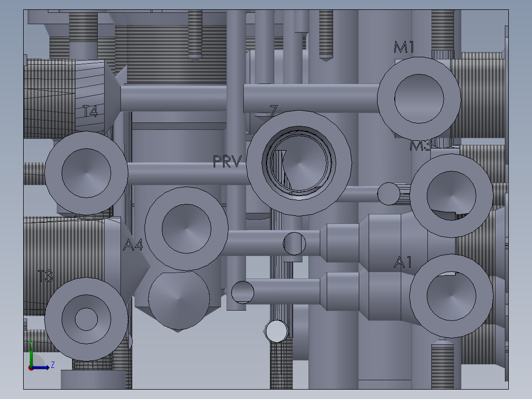The height and width of the screenshot is (399, 532).
Task: Select the stepped port bore beside T3
Action: coord(86,319)
